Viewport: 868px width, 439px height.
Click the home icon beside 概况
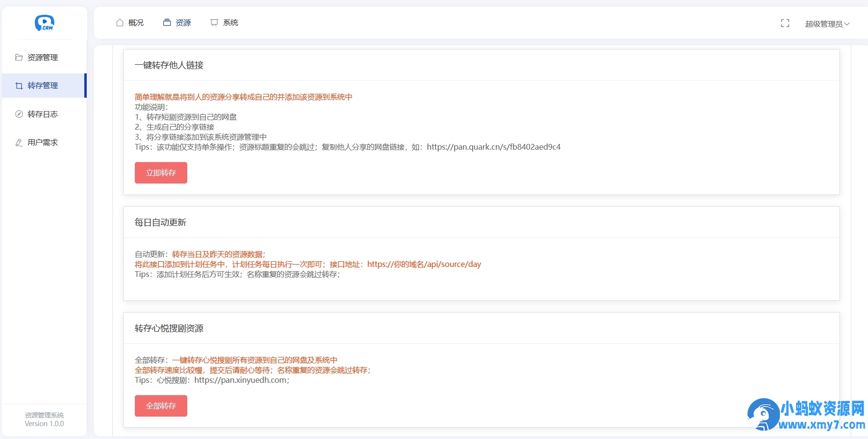[x=119, y=22]
